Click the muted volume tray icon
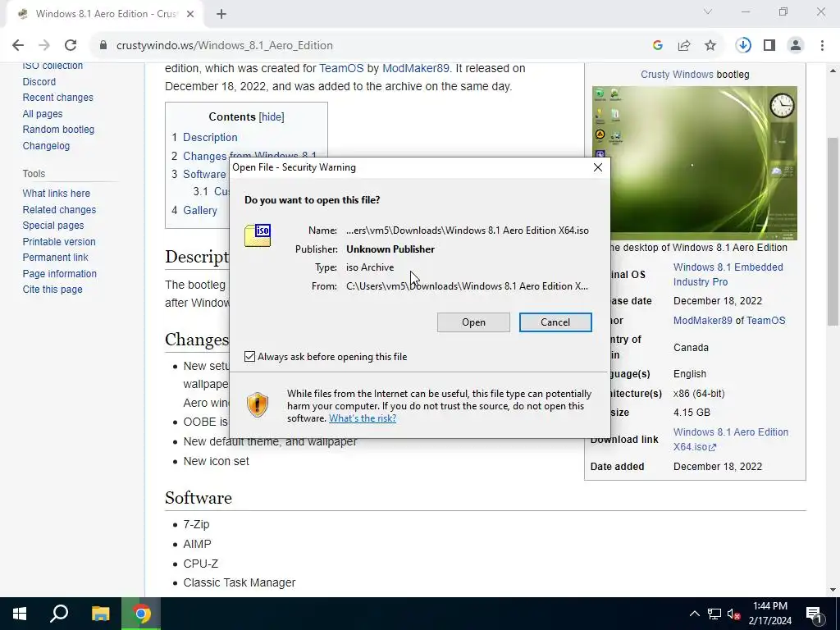 734,614
